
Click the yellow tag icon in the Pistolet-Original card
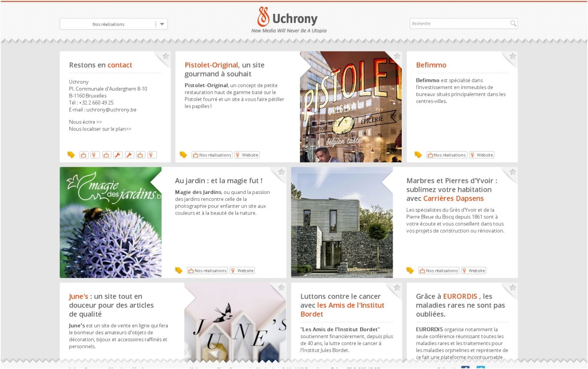pos(183,155)
